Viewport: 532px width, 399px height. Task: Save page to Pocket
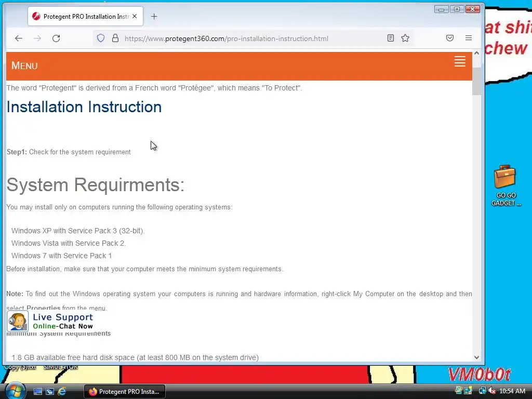450,38
